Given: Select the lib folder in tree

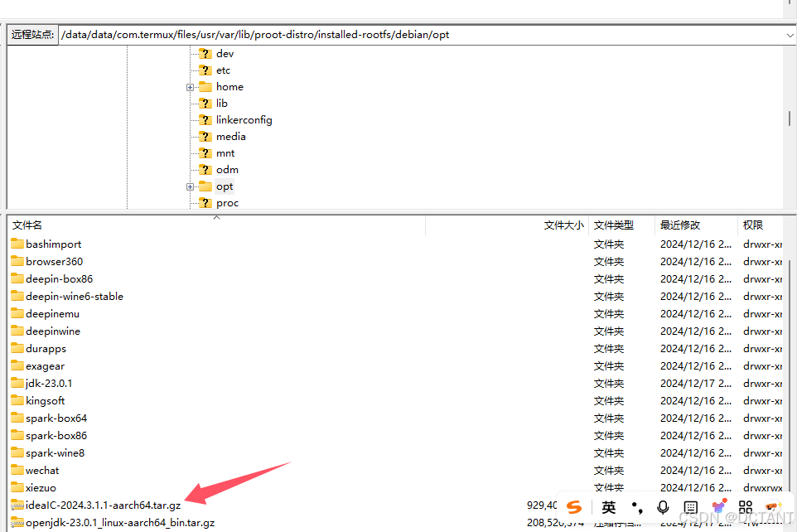Looking at the screenshot, I should point(221,104).
